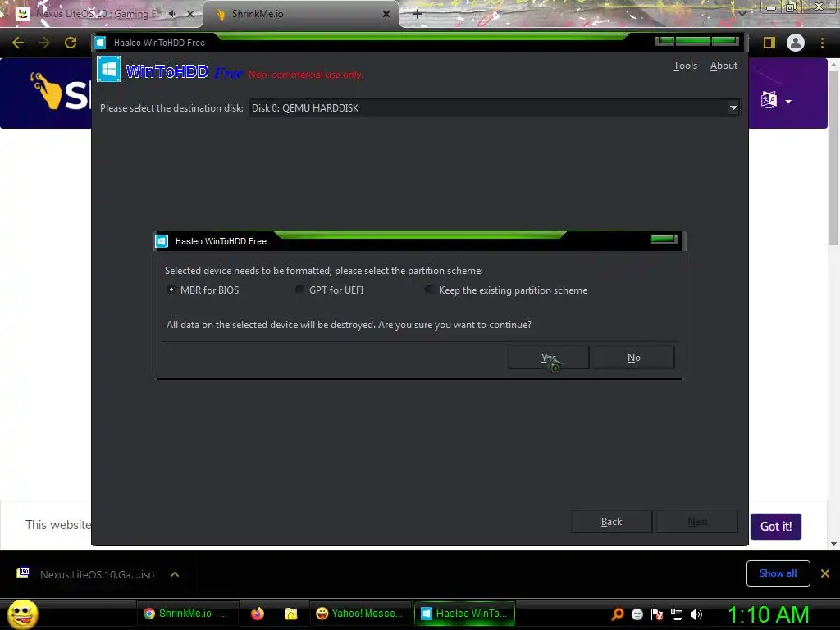Open the About menu in WinToHDD
The height and width of the screenshot is (630, 840).
tap(724, 66)
